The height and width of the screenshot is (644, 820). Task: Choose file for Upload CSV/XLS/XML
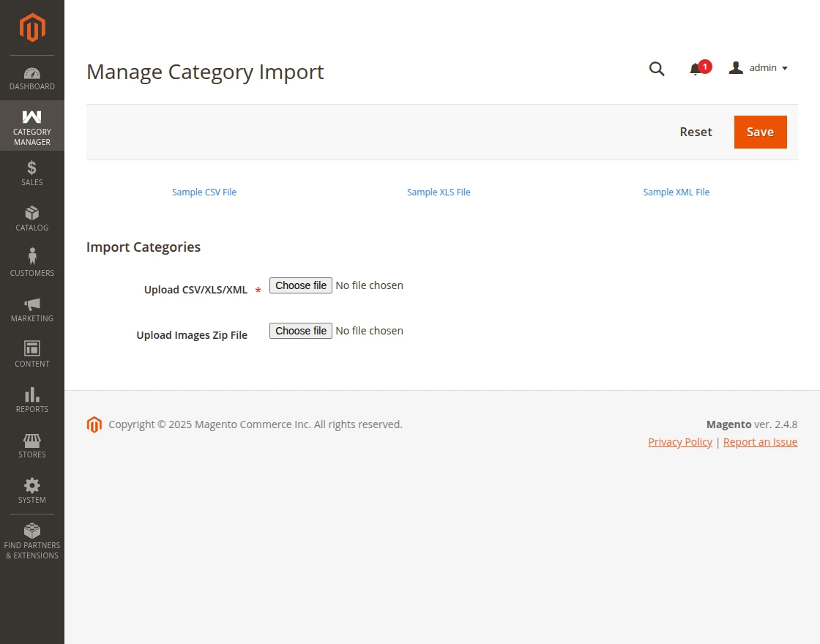(x=300, y=285)
